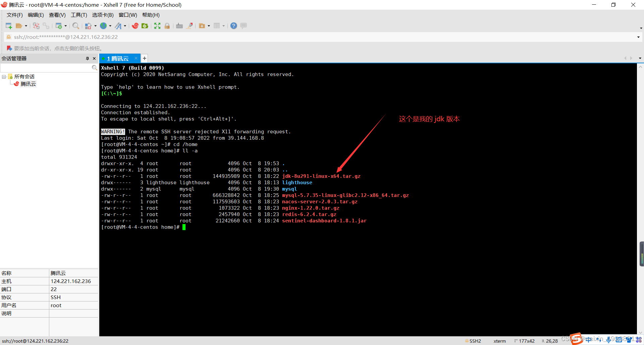Open the 编辑(E) menu
Viewport: 644px width, 345px height.
coord(36,15)
